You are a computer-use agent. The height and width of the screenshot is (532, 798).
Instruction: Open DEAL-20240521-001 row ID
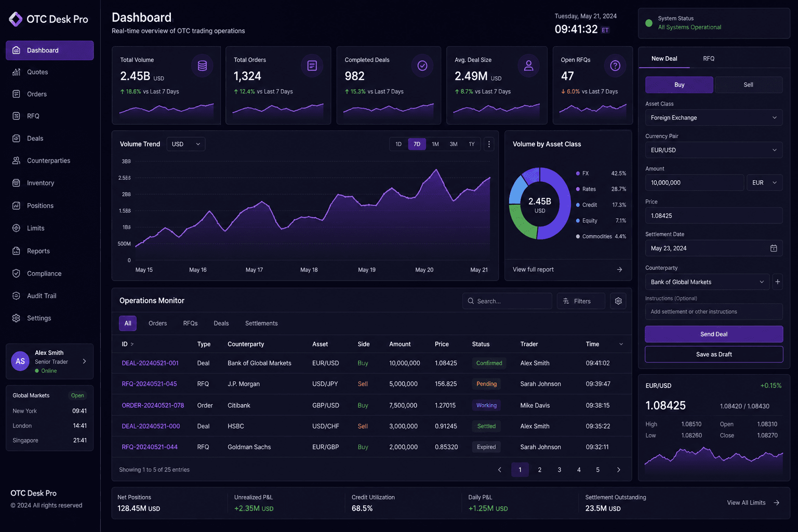click(x=150, y=363)
